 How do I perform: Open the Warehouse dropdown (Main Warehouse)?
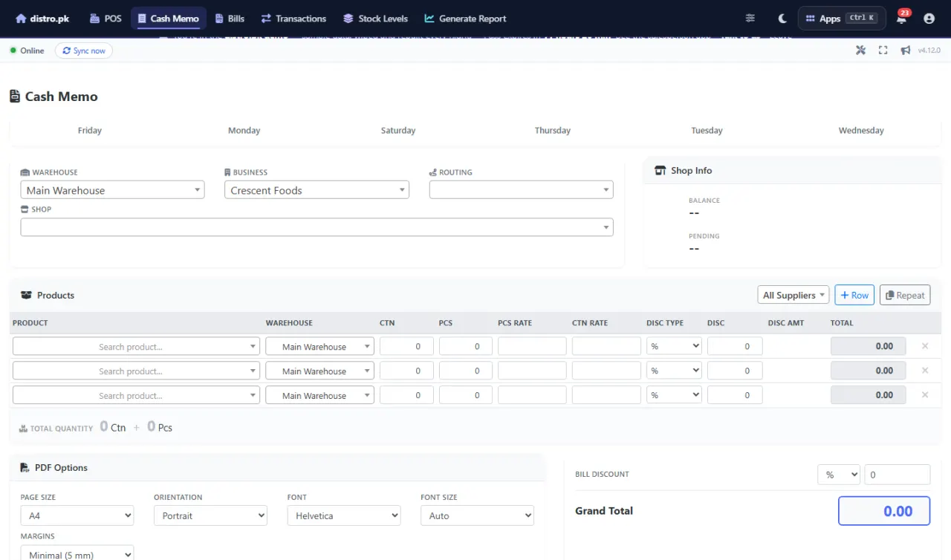point(112,190)
